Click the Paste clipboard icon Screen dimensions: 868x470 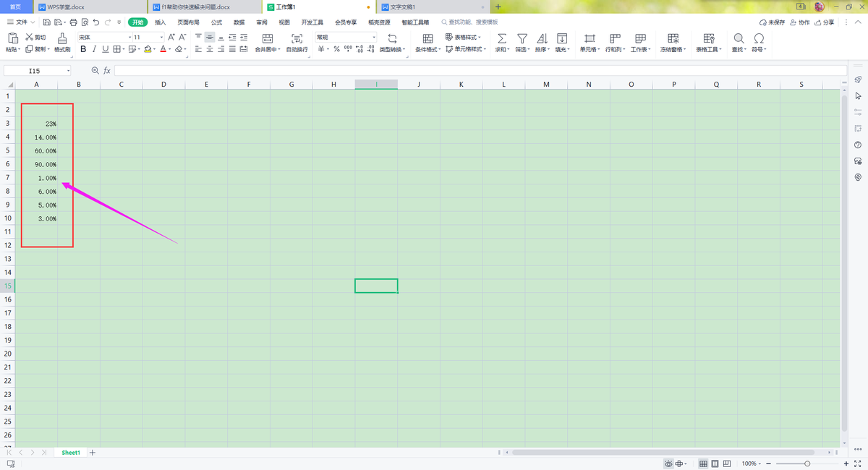click(x=12, y=38)
